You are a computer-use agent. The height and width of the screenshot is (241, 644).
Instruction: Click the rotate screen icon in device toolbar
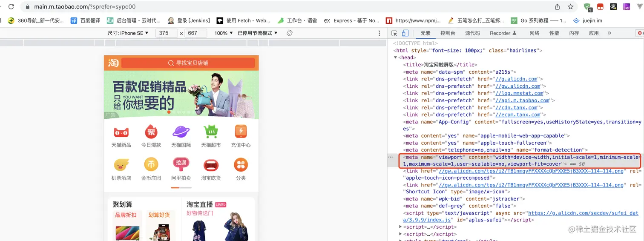pyautogui.click(x=290, y=33)
